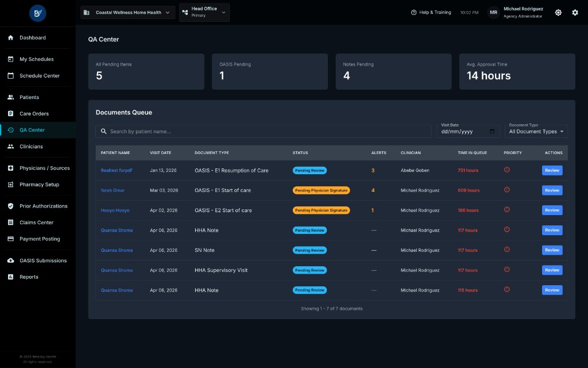Click the My Schedules calendar icon
This screenshot has height=368, width=588.
tap(10, 59)
